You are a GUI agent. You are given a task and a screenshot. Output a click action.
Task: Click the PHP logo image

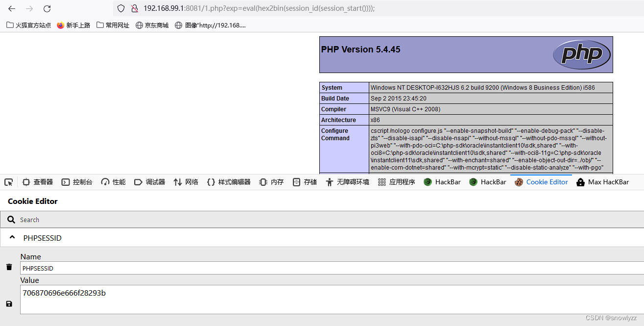tap(582, 54)
